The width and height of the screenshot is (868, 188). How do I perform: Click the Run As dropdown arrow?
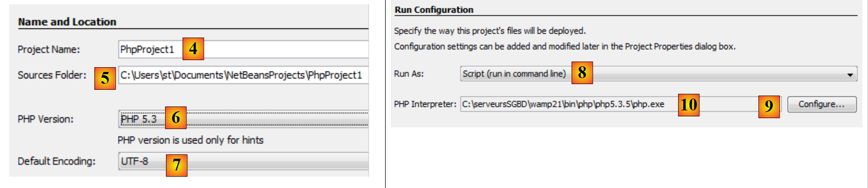click(x=850, y=75)
